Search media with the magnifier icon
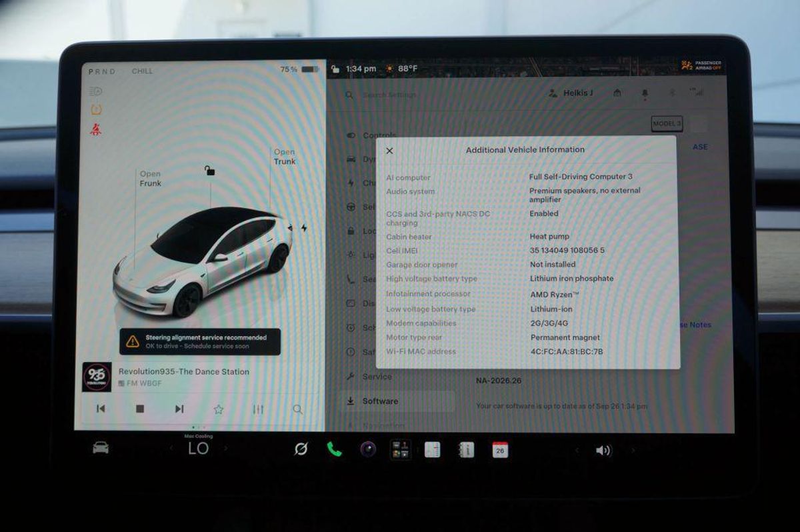This screenshot has height=532, width=800. (297, 409)
